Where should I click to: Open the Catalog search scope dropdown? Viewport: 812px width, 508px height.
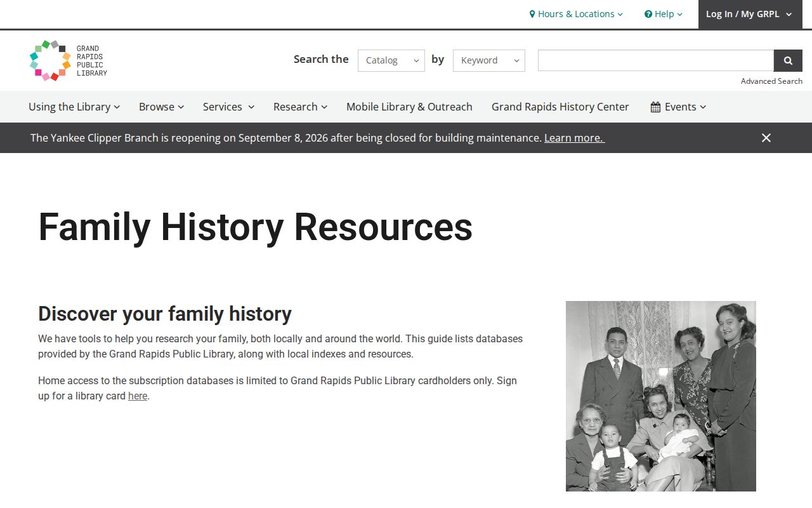391,60
